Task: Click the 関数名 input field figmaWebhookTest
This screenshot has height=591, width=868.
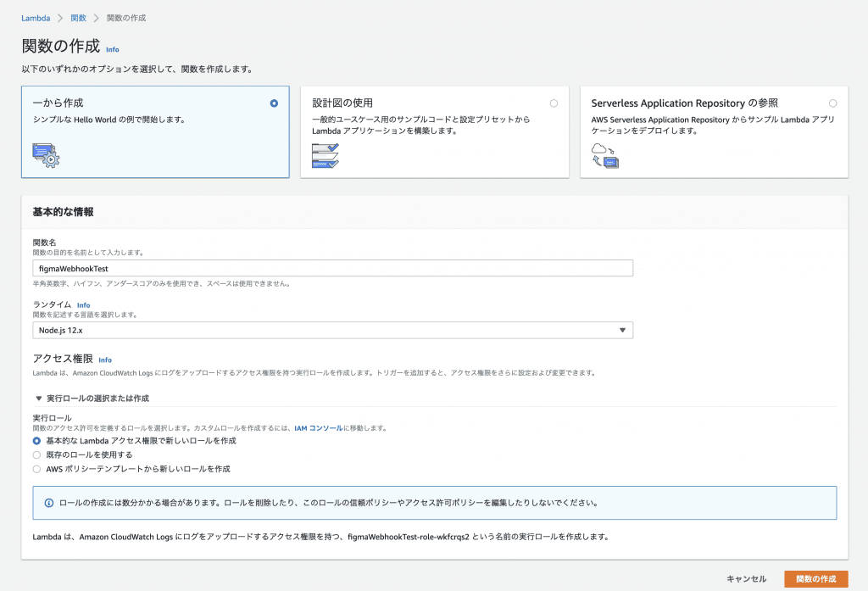Action: pos(332,268)
